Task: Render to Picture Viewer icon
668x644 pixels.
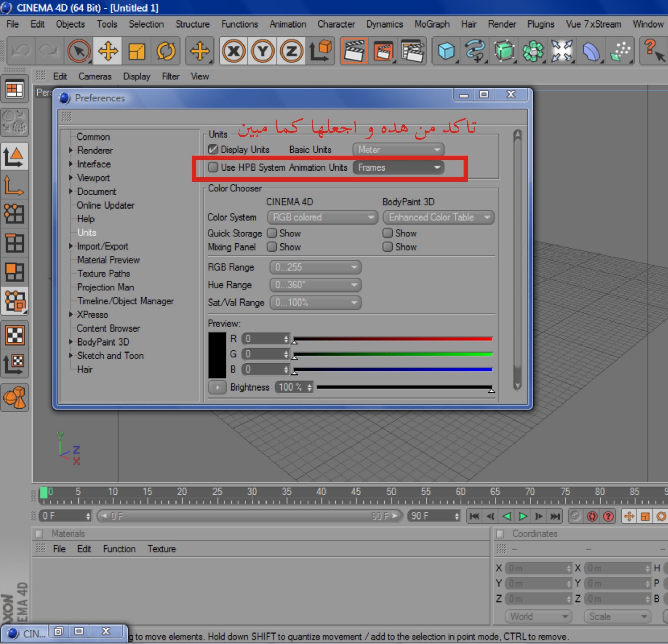Action: [x=383, y=51]
